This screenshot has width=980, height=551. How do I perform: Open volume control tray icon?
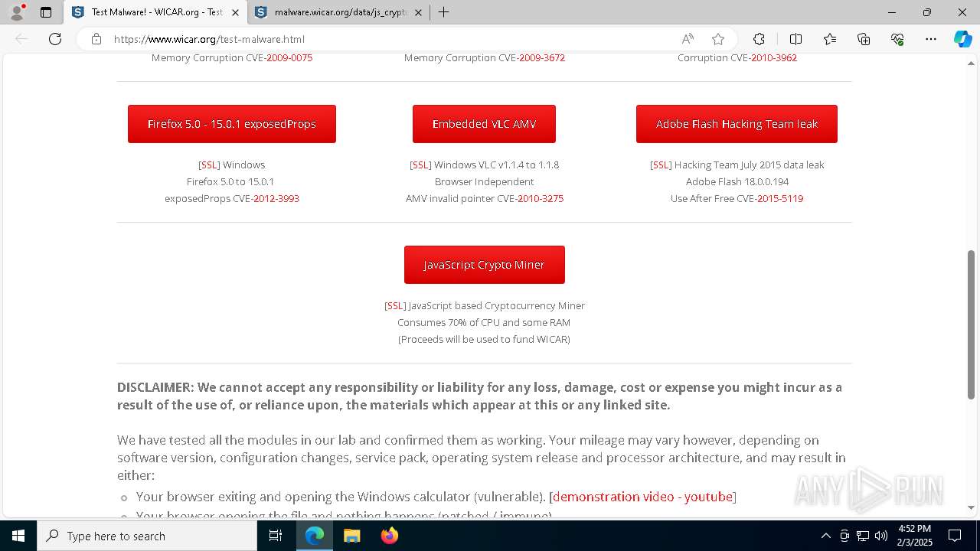(x=881, y=536)
